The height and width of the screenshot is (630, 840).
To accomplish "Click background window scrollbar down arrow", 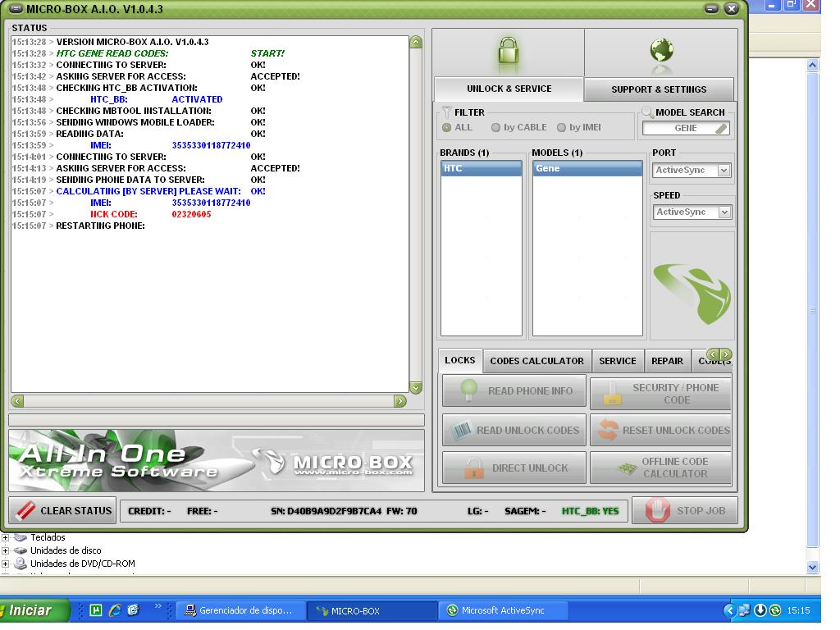I will coord(813,567).
